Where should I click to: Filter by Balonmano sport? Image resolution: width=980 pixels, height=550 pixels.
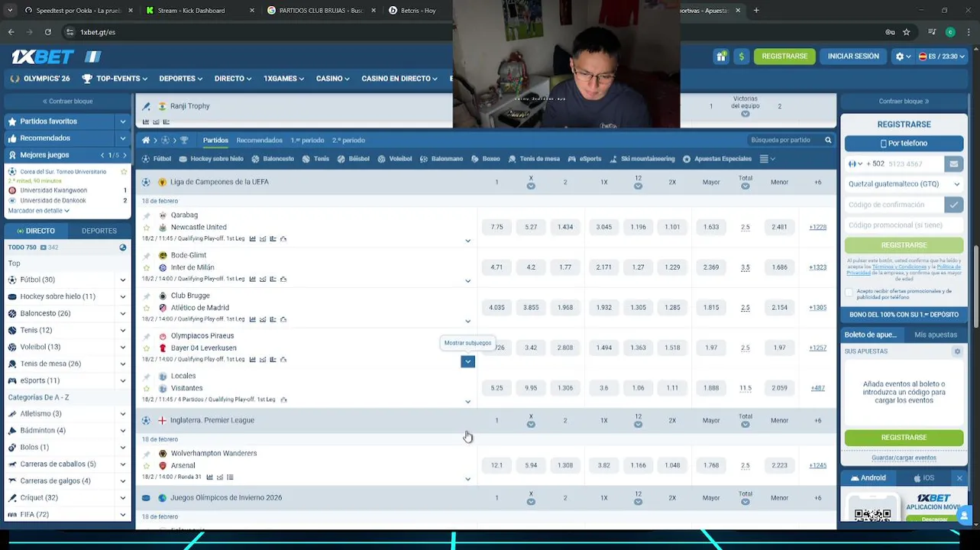tap(441, 159)
